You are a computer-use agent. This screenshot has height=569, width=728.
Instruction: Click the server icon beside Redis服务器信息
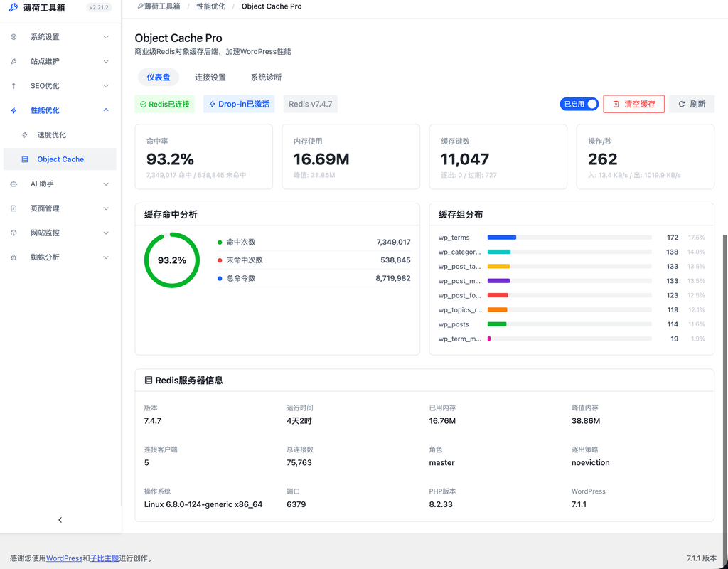[x=149, y=381]
